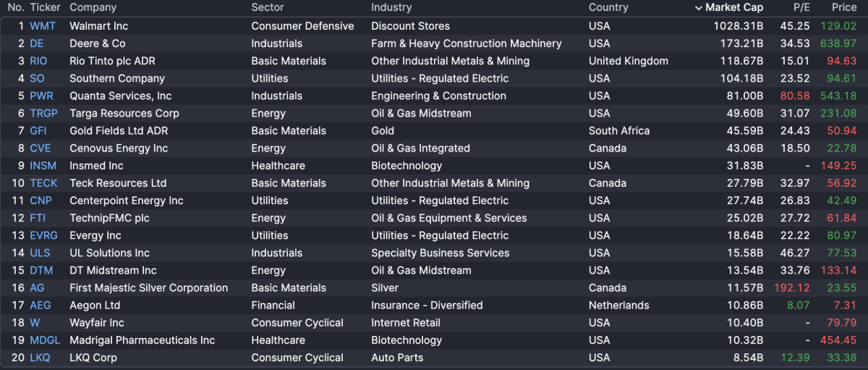Image resolution: width=868 pixels, height=370 pixels.
Task: Sort by the Company column header
Action: (93, 7)
